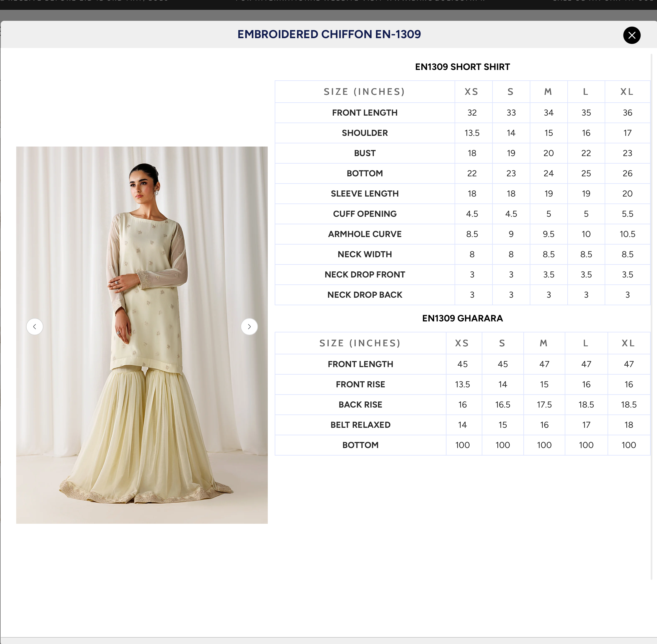Click the short shirt XL column header

point(627,92)
